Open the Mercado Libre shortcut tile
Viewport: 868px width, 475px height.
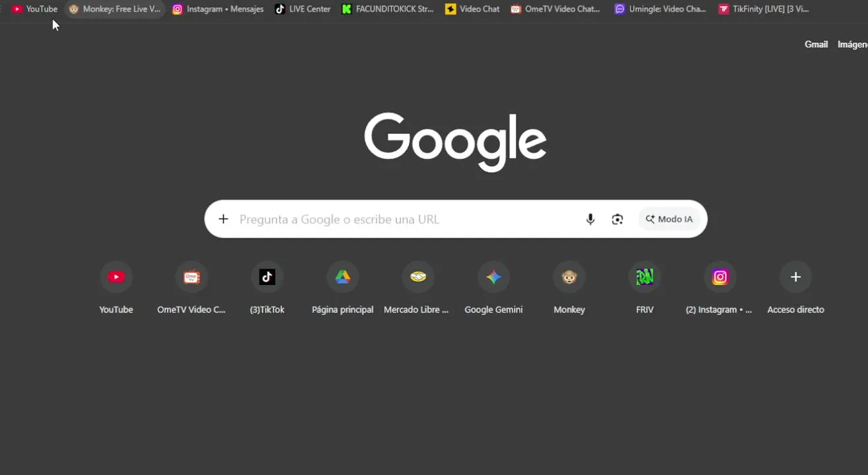(x=418, y=288)
